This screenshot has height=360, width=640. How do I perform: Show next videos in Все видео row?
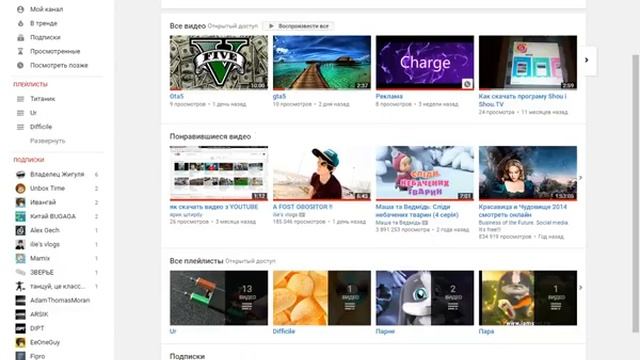tap(587, 60)
